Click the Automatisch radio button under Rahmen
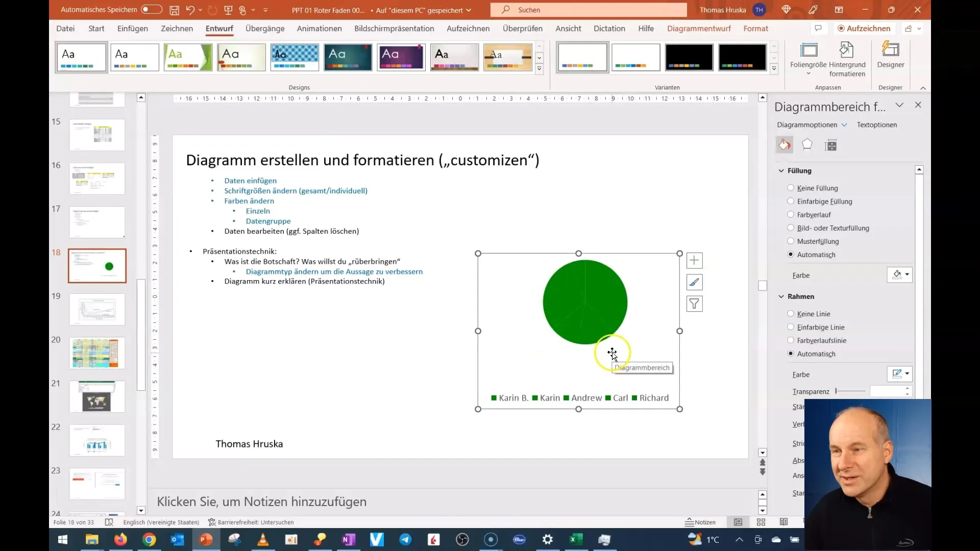This screenshot has width=980, height=551. click(791, 353)
